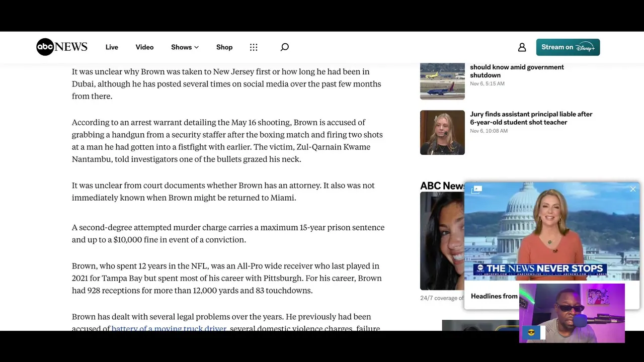Open 'Jury finds assistant principal liable' headline

[531, 118]
